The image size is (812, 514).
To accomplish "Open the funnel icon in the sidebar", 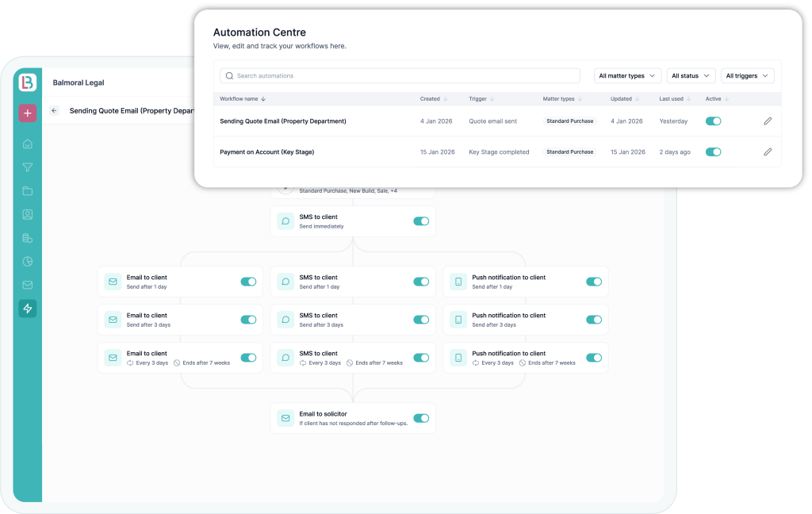I will [x=28, y=167].
